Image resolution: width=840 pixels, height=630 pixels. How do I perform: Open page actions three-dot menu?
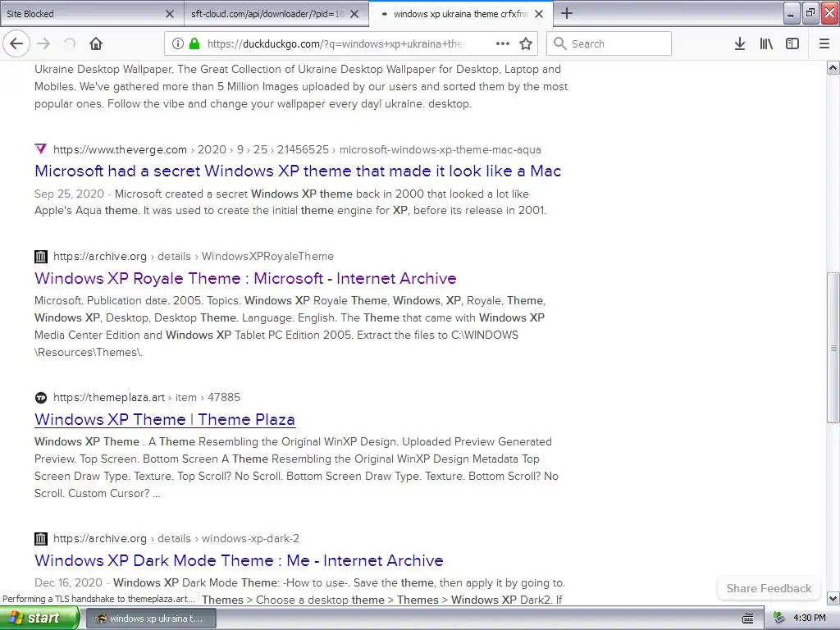(x=503, y=43)
